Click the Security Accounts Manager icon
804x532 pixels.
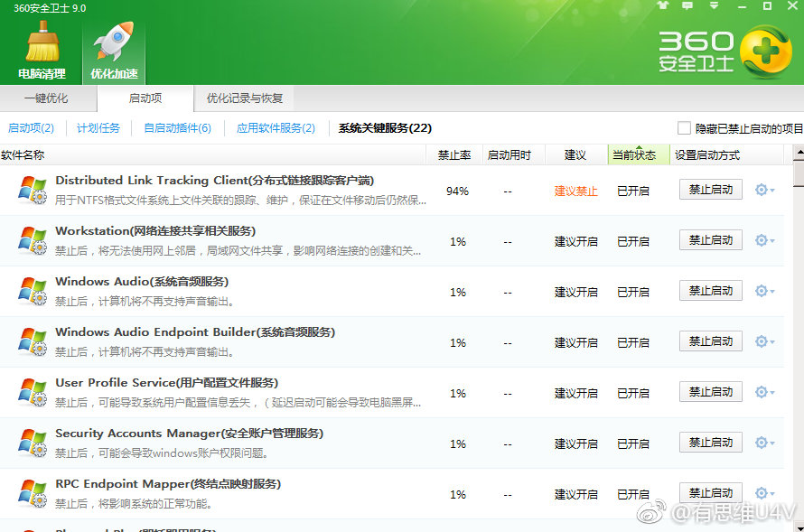pos(33,443)
